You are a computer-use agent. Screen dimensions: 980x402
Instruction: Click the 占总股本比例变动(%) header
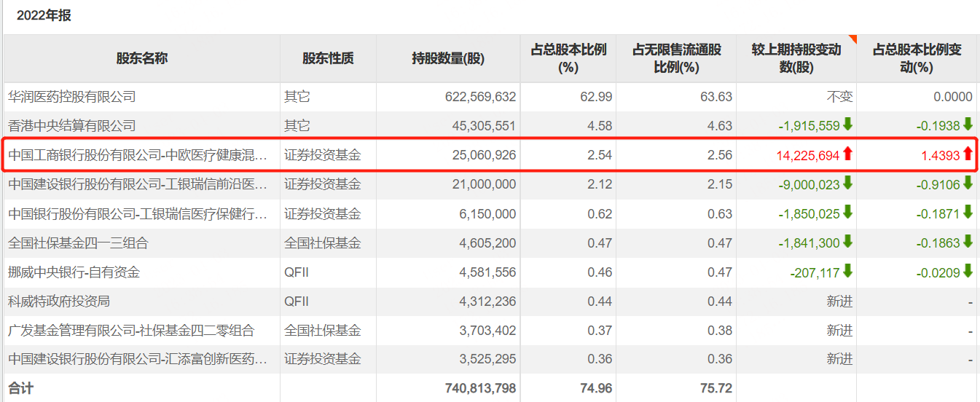tap(917, 58)
